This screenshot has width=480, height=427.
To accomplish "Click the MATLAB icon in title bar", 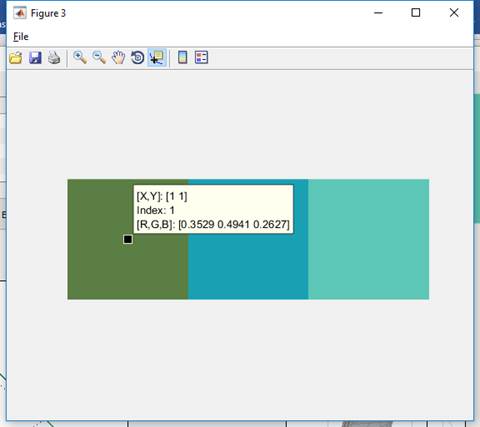I will [x=20, y=13].
